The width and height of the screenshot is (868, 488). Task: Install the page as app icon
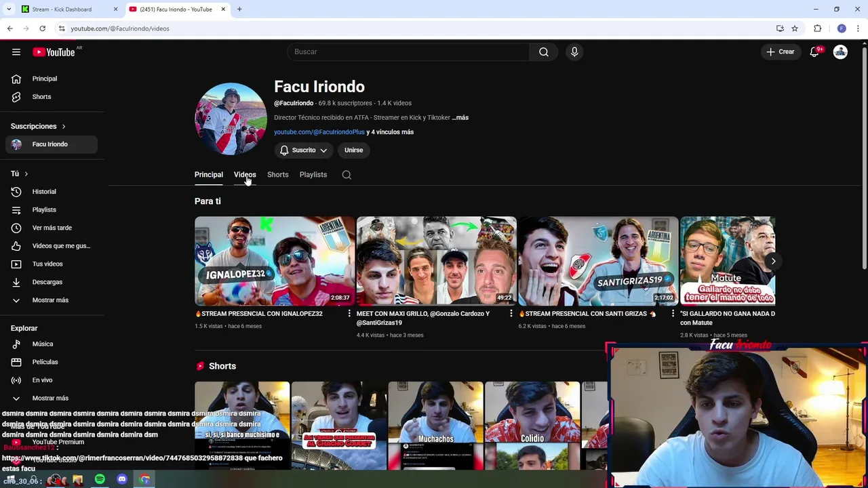tap(780, 28)
